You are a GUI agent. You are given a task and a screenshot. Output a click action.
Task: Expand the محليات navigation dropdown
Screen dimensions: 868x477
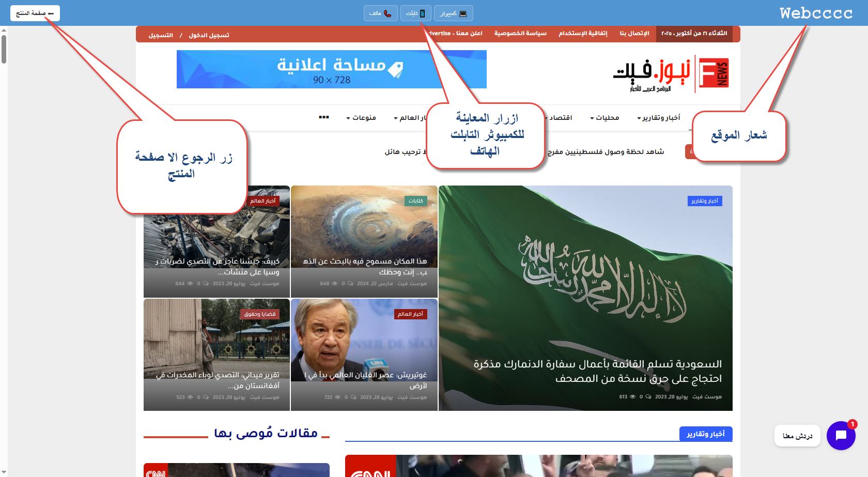pyautogui.click(x=605, y=118)
